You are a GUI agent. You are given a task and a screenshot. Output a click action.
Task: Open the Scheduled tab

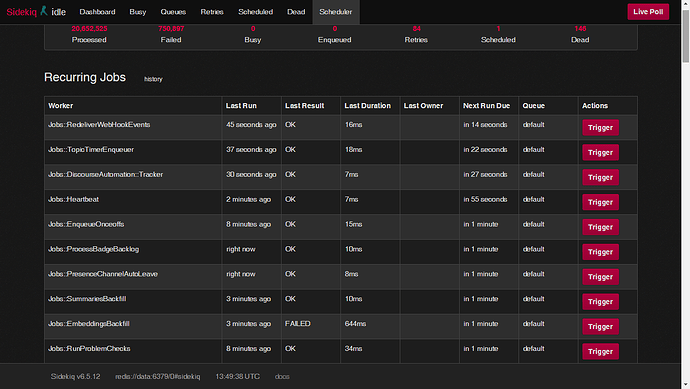coord(256,12)
